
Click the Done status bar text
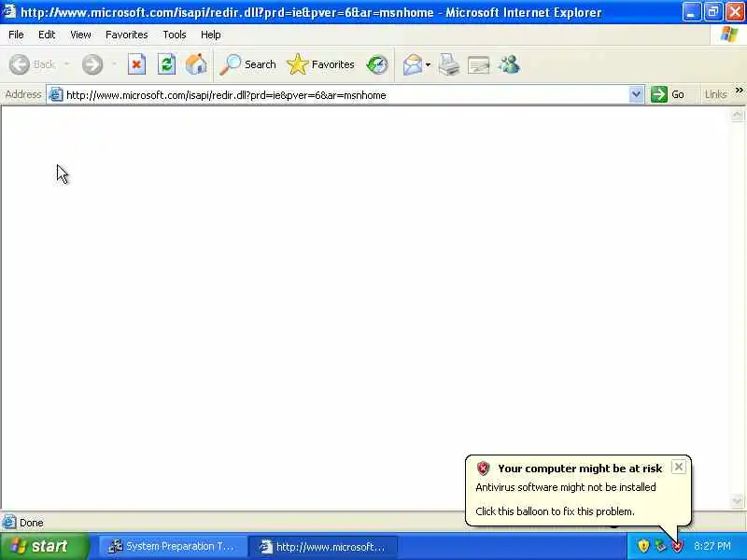pyautogui.click(x=32, y=523)
